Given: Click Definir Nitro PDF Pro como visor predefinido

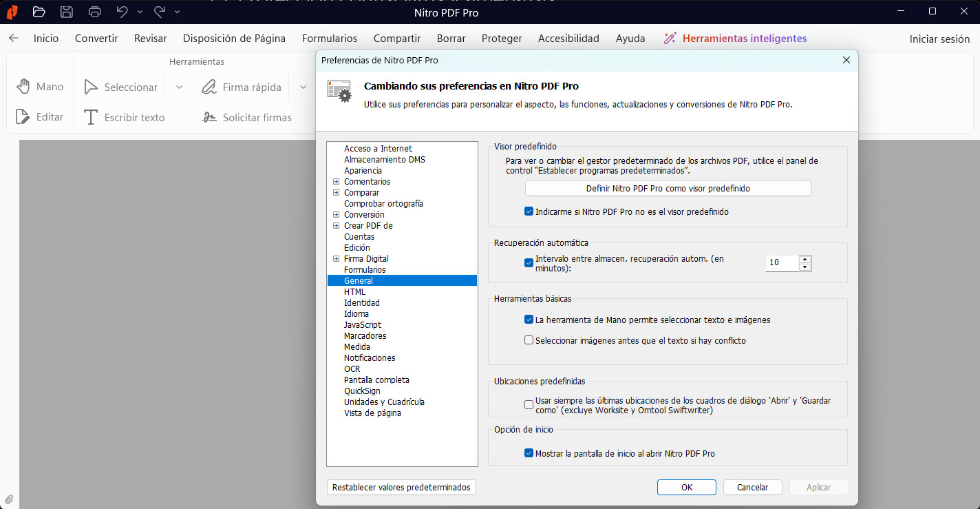Looking at the screenshot, I should tap(668, 188).
